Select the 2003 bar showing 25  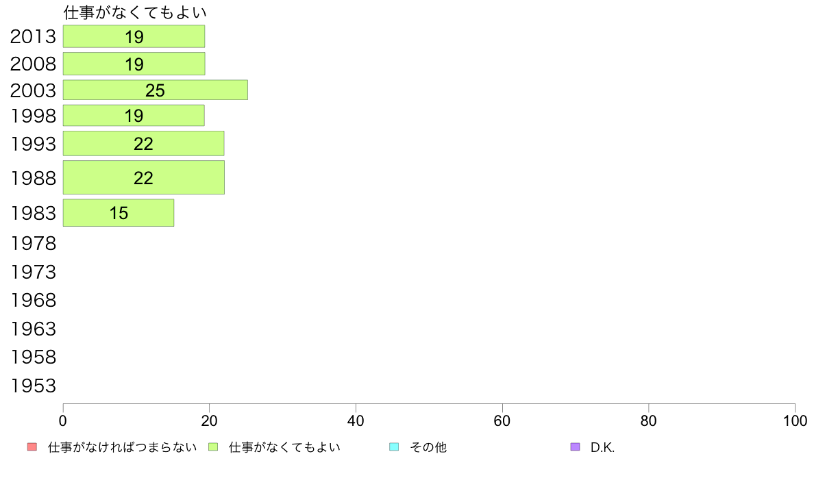(156, 90)
